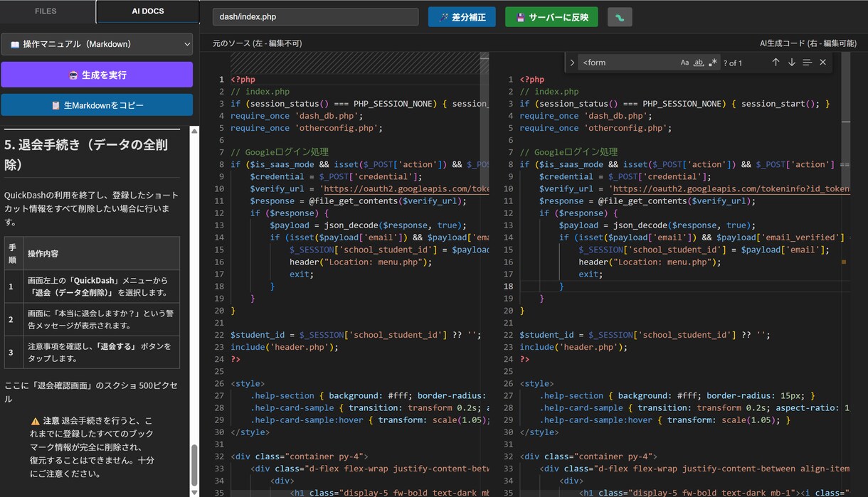The height and width of the screenshot is (497, 868).
Task: Switch to the FILES tab
Action: [46, 11]
